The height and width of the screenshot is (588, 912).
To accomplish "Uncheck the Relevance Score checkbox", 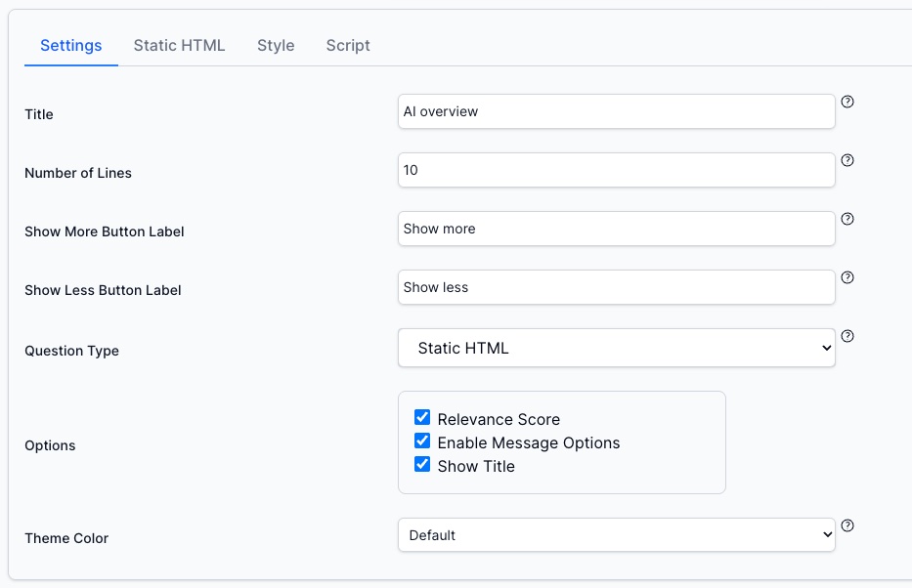I will [422, 418].
